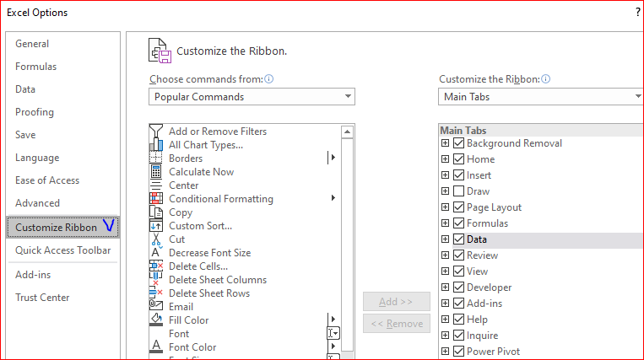Screen dimensions: 644x360
Task: Select the Borders command icon
Action: click(x=155, y=159)
